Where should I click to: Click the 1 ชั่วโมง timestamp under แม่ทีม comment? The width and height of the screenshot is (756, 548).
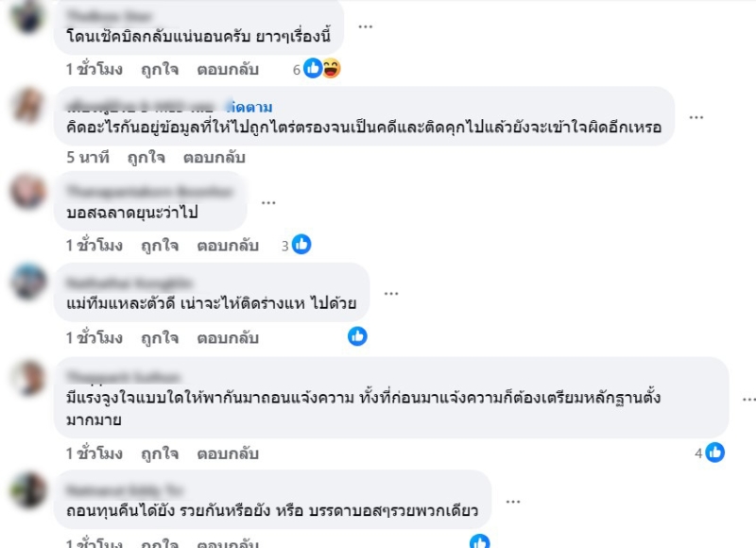click(94, 338)
